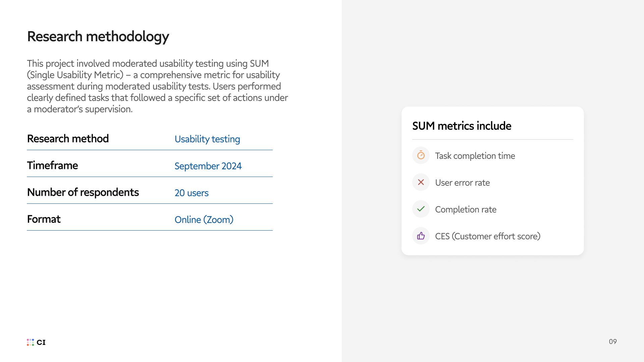This screenshot has height=362, width=644.
Task: Click the purple thumbs-up icon
Action: pos(421,236)
